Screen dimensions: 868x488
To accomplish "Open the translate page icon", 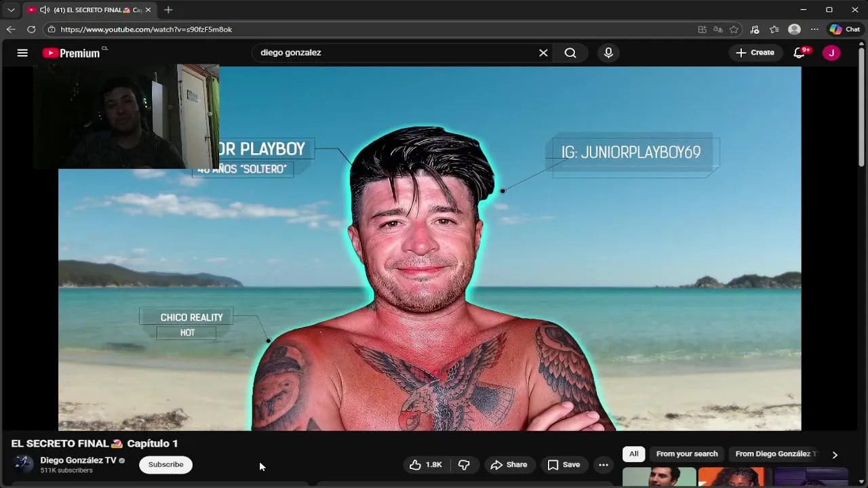I will (x=718, y=30).
